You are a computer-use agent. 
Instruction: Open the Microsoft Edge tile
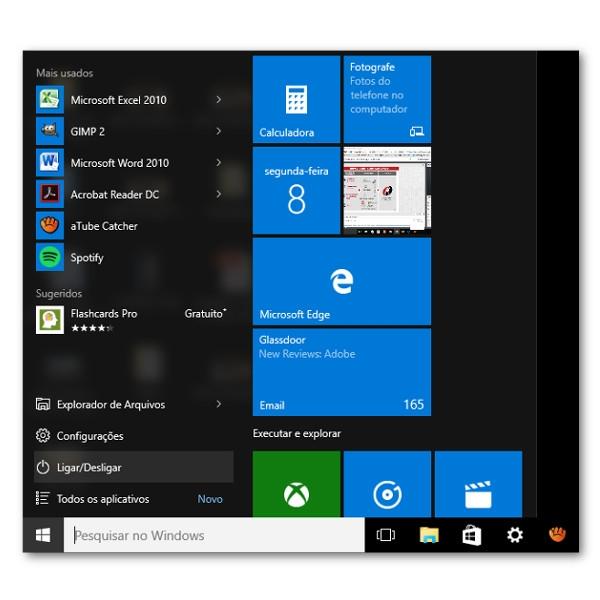[342, 282]
